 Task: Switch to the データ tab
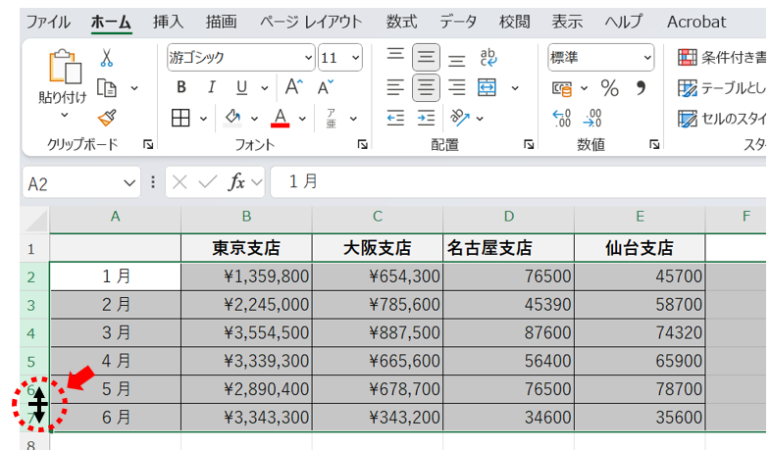[x=458, y=22]
